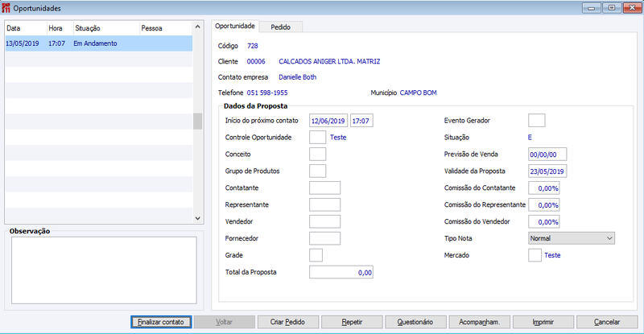Click Finalizar contato button
The width and height of the screenshot is (644, 334).
pyautogui.click(x=161, y=322)
